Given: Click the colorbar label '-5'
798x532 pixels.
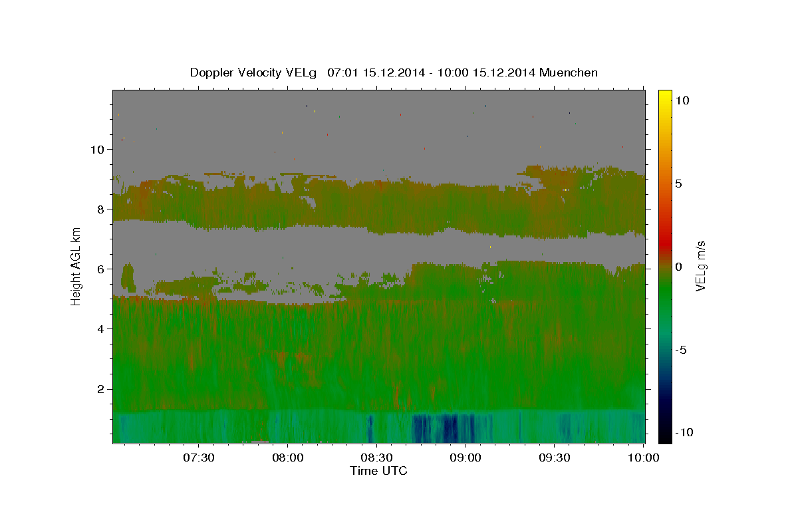Looking at the screenshot, I should [x=682, y=349].
